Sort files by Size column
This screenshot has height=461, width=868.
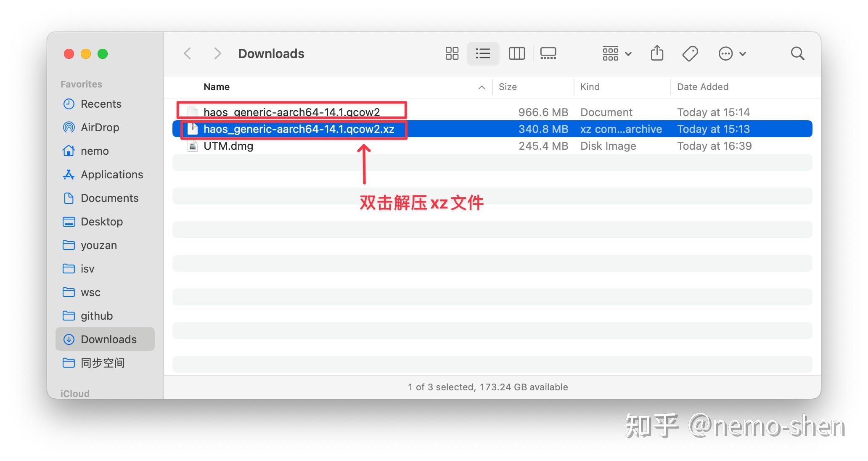point(508,87)
